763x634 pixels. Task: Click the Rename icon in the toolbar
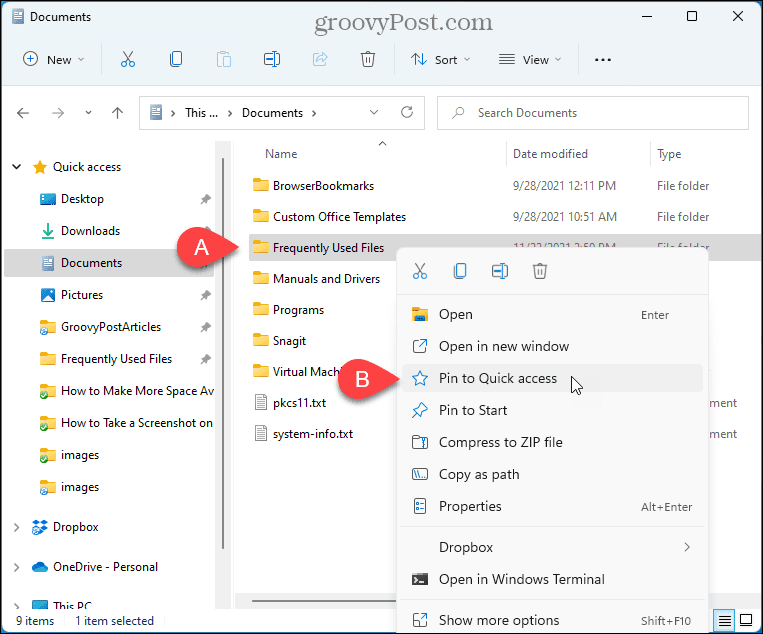click(x=272, y=59)
